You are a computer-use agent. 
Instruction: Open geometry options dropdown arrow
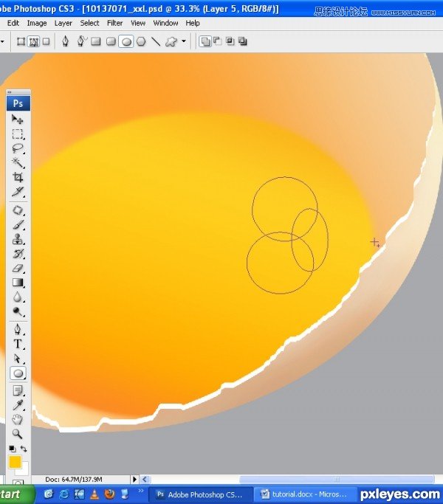184,41
